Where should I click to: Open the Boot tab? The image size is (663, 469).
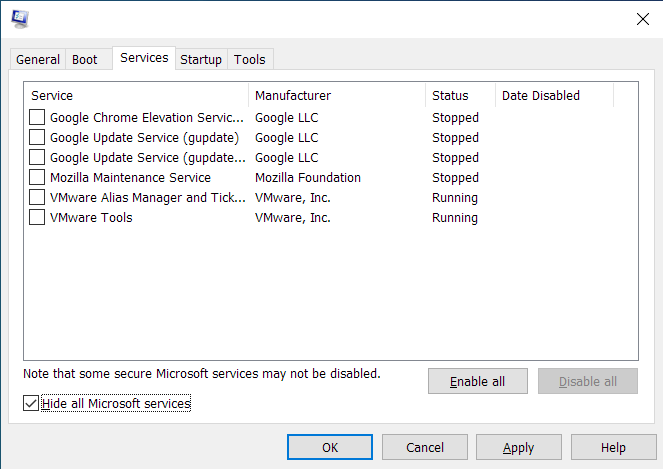[x=85, y=60]
